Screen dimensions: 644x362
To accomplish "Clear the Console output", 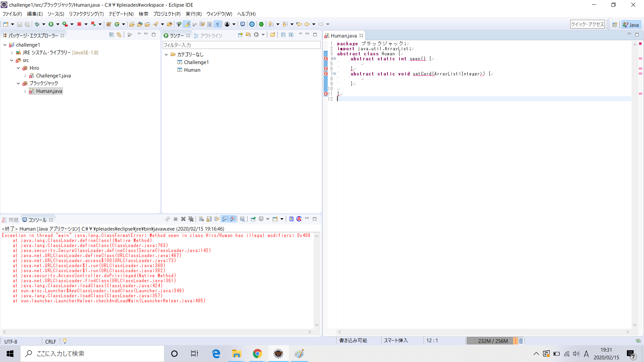I will tap(202, 219).
